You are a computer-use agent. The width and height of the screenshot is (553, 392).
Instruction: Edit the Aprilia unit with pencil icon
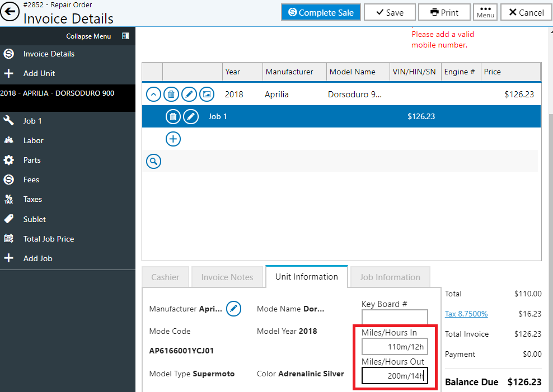click(189, 95)
